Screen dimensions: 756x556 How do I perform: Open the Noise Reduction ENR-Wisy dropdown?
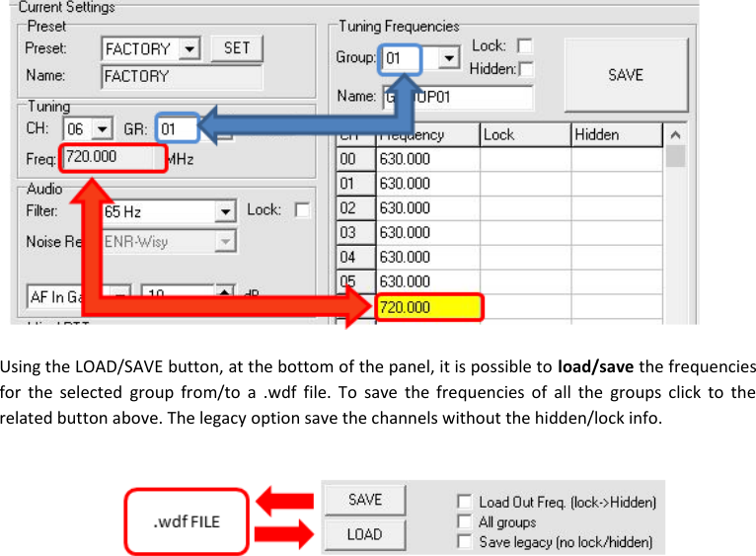(225, 241)
